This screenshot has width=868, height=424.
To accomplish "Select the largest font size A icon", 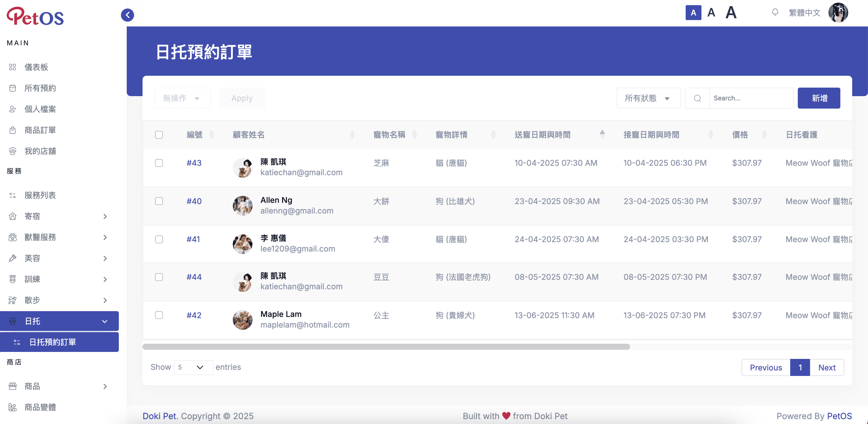I will (x=731, y=13).
